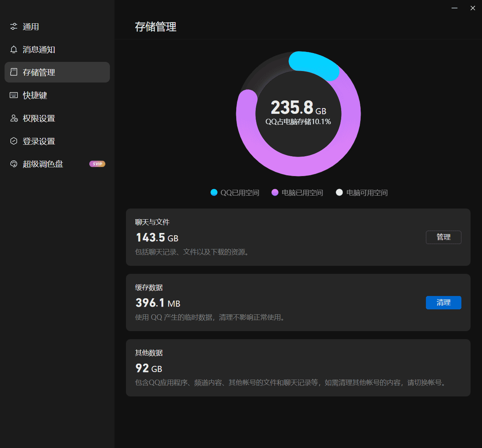Open 超级调色盘 via the palette icon
Image resolution: width=482 pixels, height=448 pixels.
14,164
